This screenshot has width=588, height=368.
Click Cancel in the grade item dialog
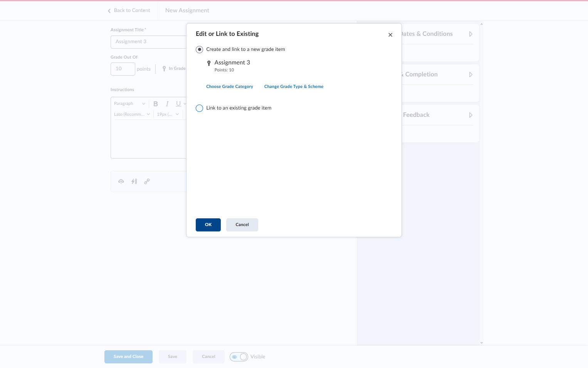242,225
